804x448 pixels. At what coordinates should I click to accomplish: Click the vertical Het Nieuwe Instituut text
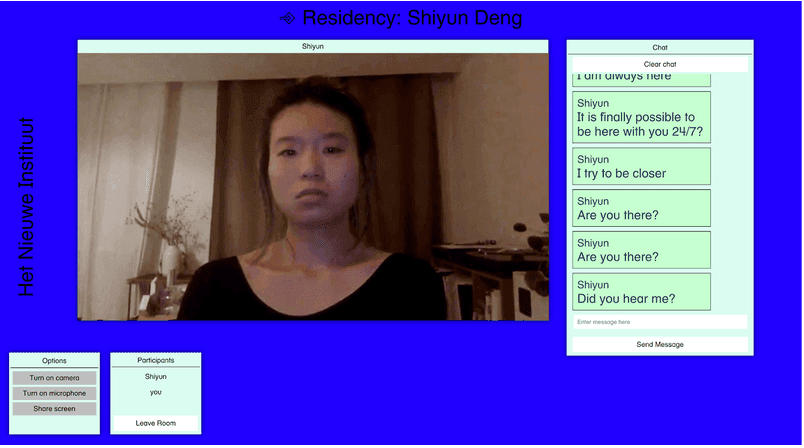point(27,207)
